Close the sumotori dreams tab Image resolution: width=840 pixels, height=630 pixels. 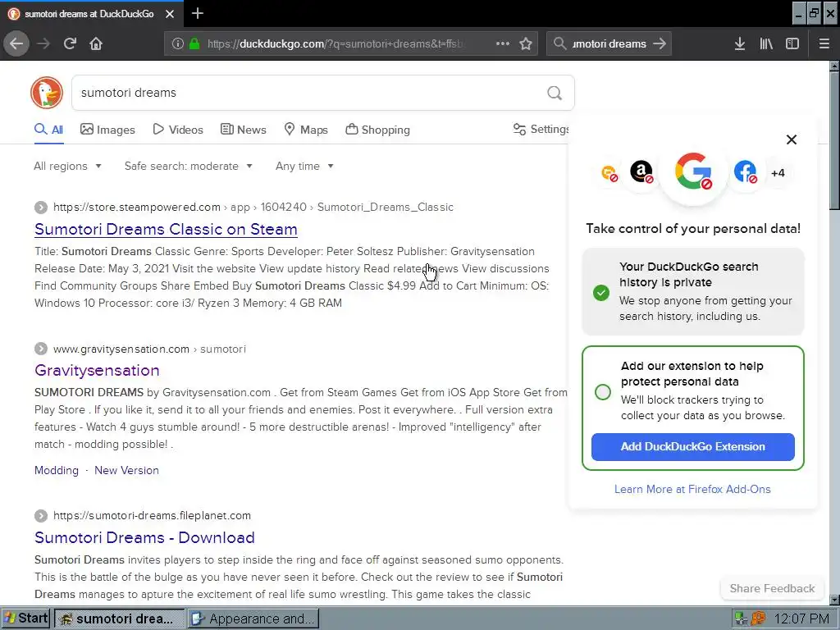(x=170, y=14)
